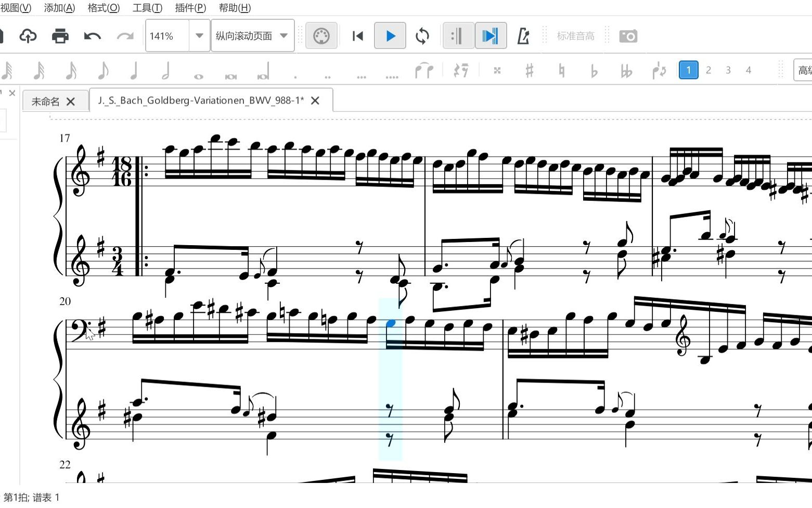Viewport: 812px width, 508px height.
Task: Close the left side panel
Action: pos(12,93)
